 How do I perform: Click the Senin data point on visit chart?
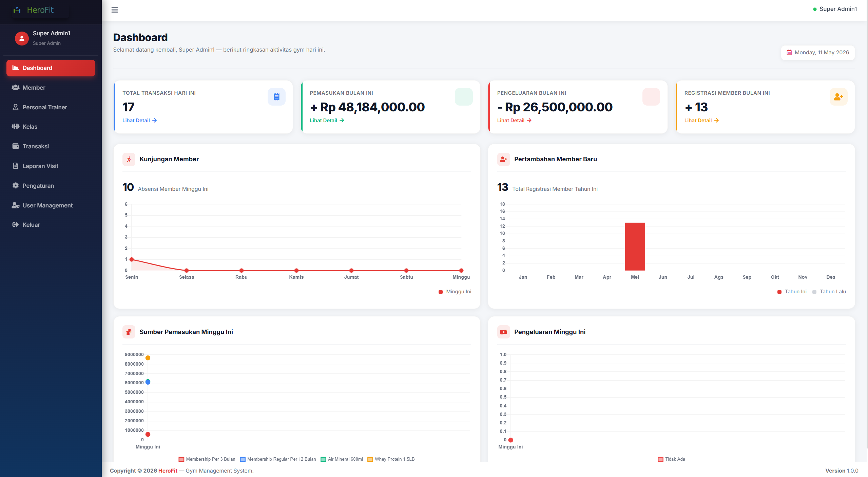pos(132,259)
